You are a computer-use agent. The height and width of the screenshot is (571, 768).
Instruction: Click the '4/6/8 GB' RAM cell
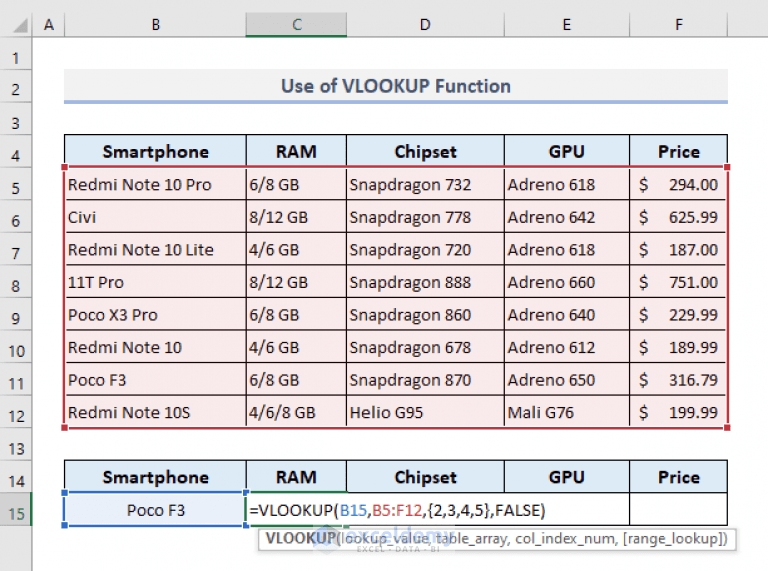coord(296,412)
